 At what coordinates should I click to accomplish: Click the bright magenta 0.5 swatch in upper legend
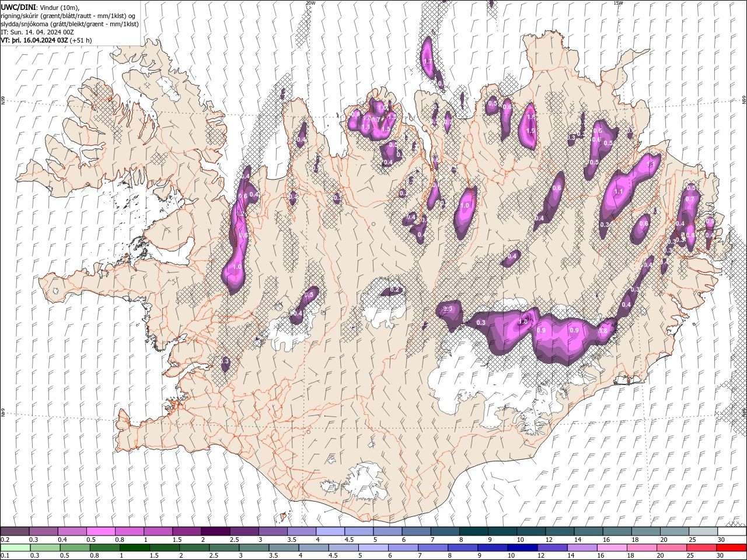pos(100,531)
